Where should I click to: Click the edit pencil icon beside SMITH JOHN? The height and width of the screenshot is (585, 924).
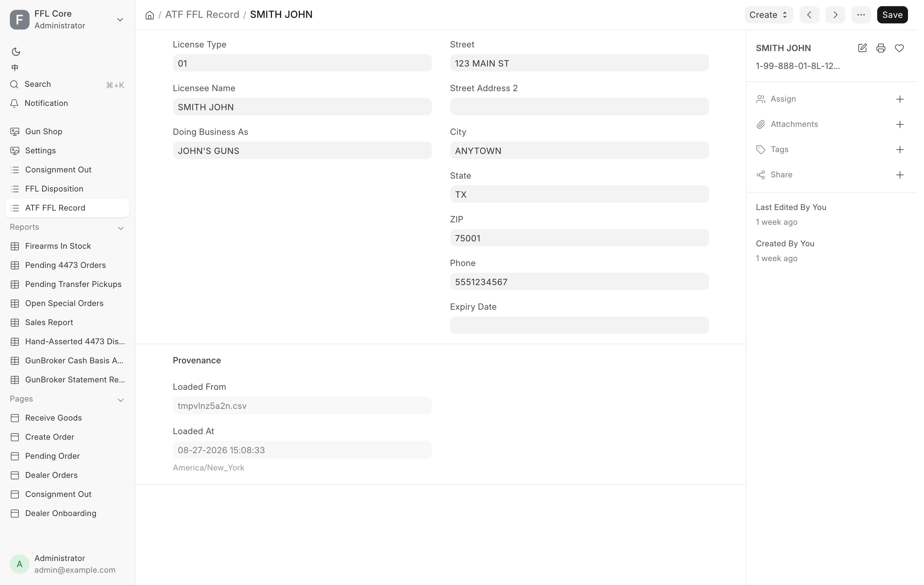click(862, 48)
